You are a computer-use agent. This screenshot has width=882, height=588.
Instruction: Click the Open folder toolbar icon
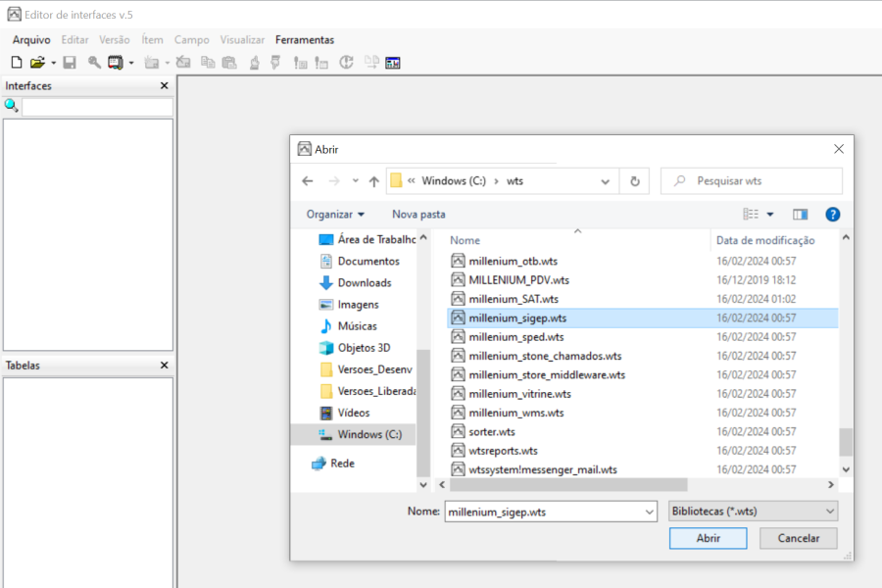pos(37,63)
